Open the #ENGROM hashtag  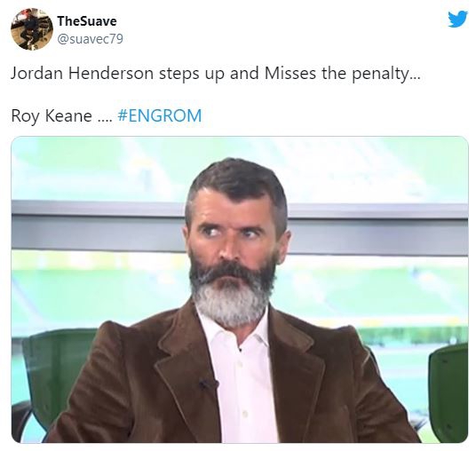click(159, 115)
